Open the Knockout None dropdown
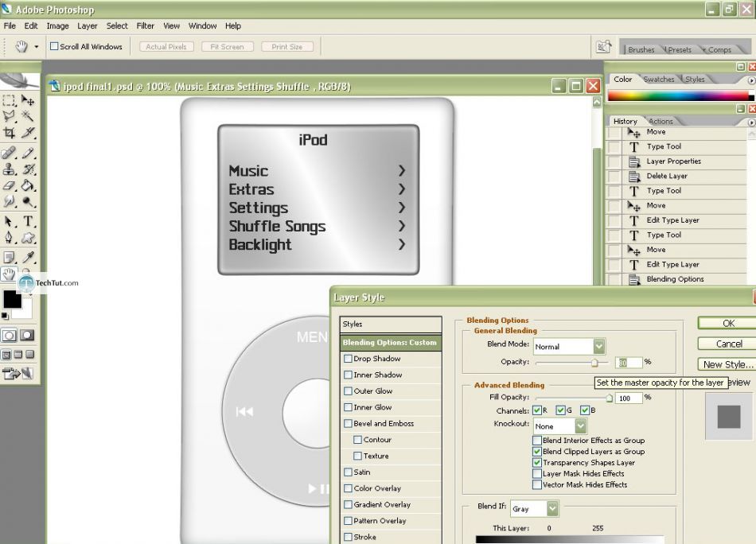Viewport: 756px width, 544px height. 580,426
